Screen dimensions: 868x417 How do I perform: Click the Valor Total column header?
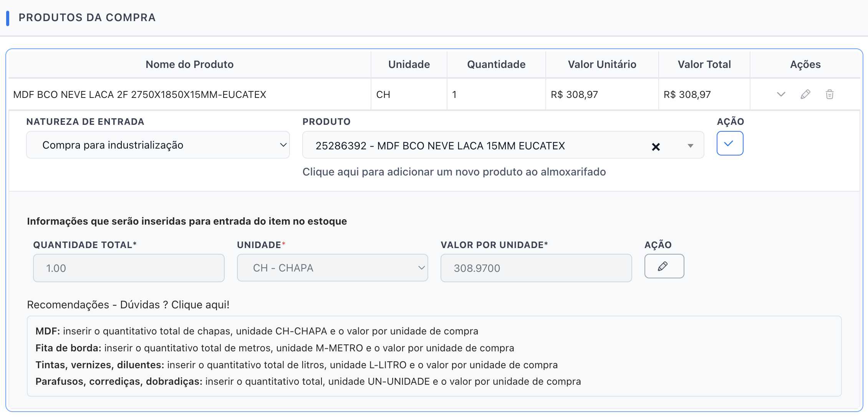[x=704, y=65]
